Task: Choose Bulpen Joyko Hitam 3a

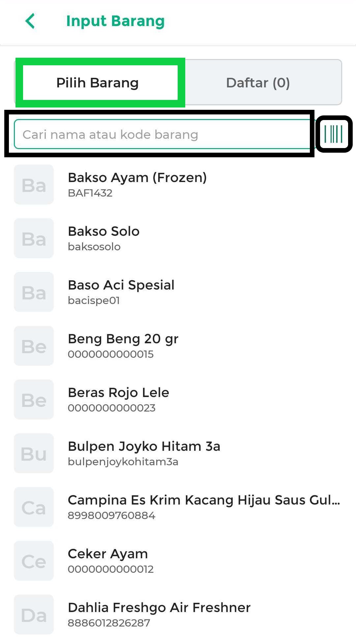Action: 144,453
